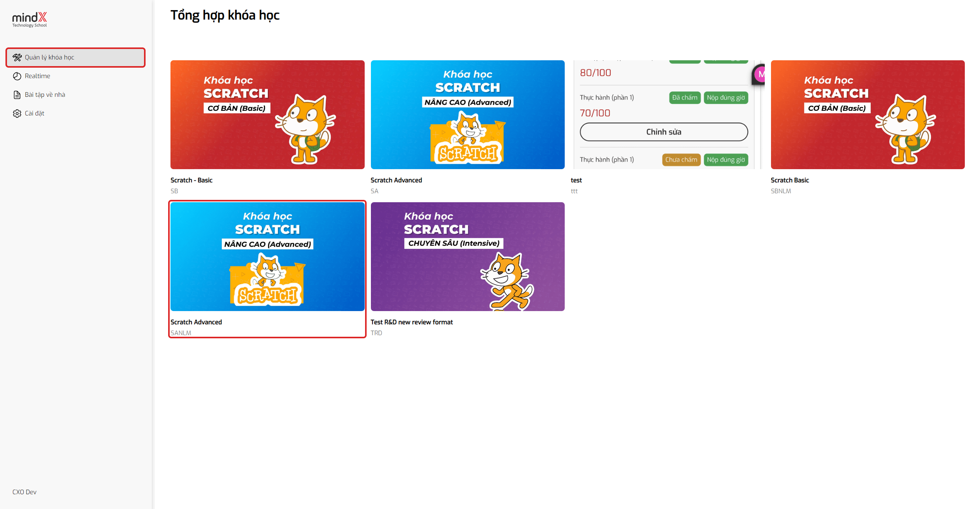Viewport: 980px width, 509px height.
Task: Click the SBNLM course code text
Action: pos(781,191)
